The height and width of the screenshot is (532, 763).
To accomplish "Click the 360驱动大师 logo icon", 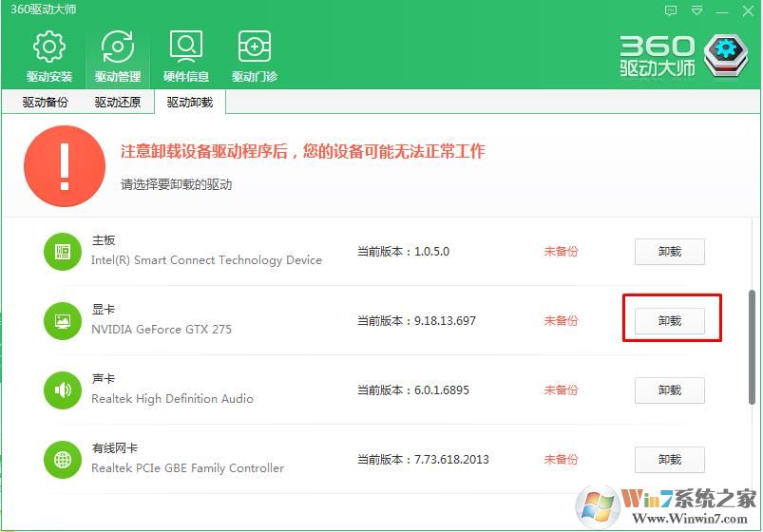I will pyautogui.click(x=728, y=55).
